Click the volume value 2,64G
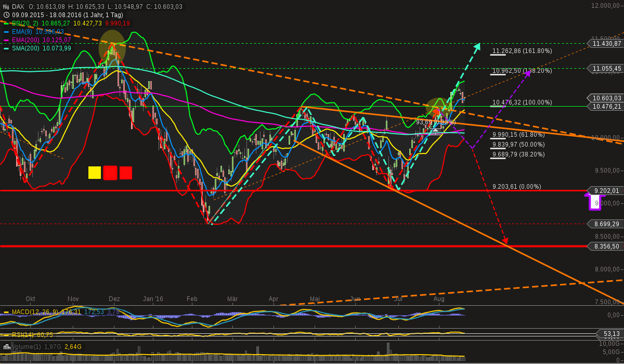 click(x=73, y=347)
